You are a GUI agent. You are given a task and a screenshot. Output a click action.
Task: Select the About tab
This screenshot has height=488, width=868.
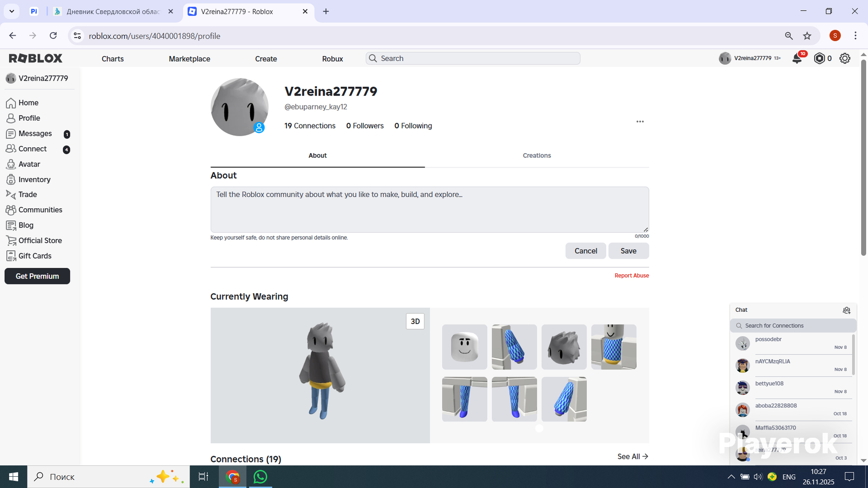(317, 156)
